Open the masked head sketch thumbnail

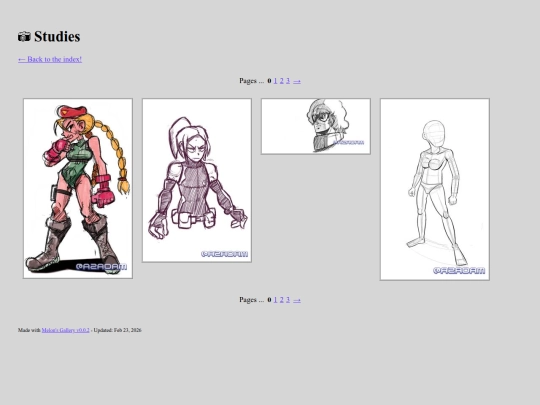coord(316,126)
